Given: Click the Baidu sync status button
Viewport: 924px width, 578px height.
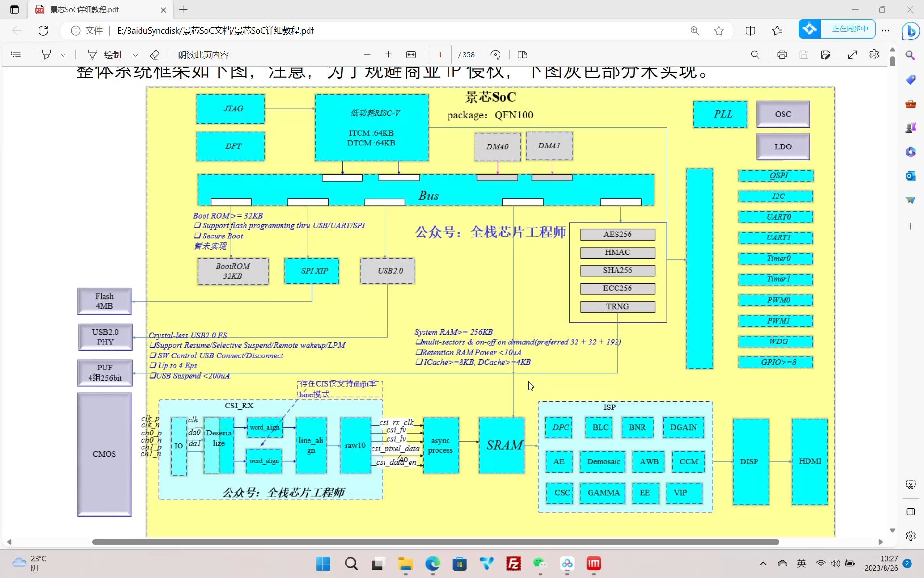Looking at the screenshot, I should click(837, 29).
